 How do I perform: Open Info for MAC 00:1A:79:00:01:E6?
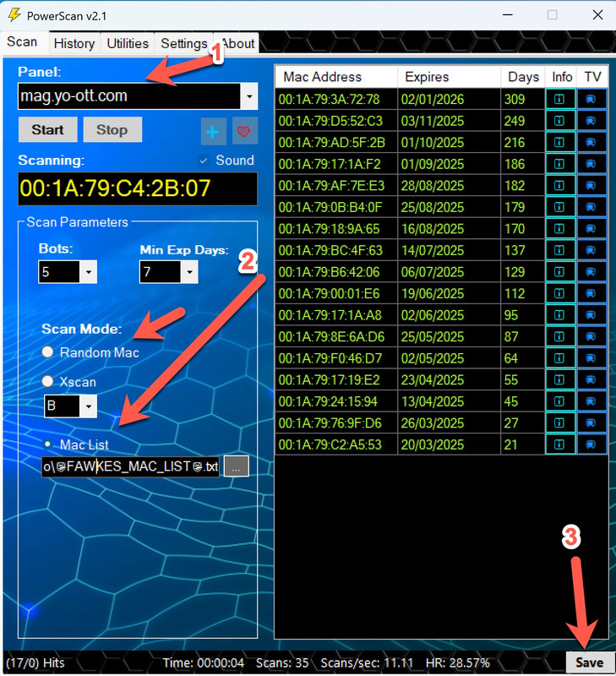[x=560, y=293]
